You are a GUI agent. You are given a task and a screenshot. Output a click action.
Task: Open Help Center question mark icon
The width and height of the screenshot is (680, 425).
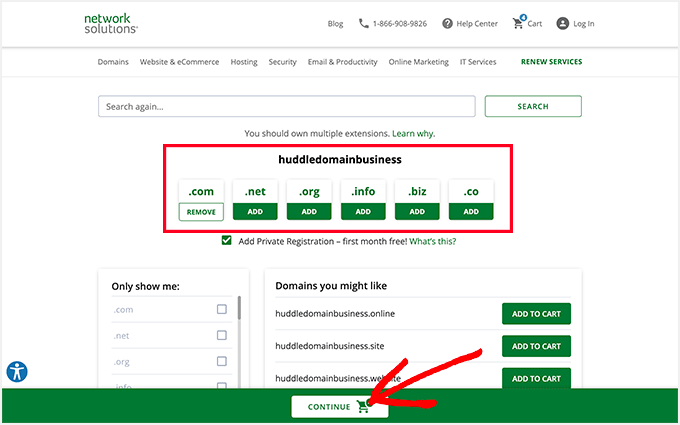(x=447, y=24)
